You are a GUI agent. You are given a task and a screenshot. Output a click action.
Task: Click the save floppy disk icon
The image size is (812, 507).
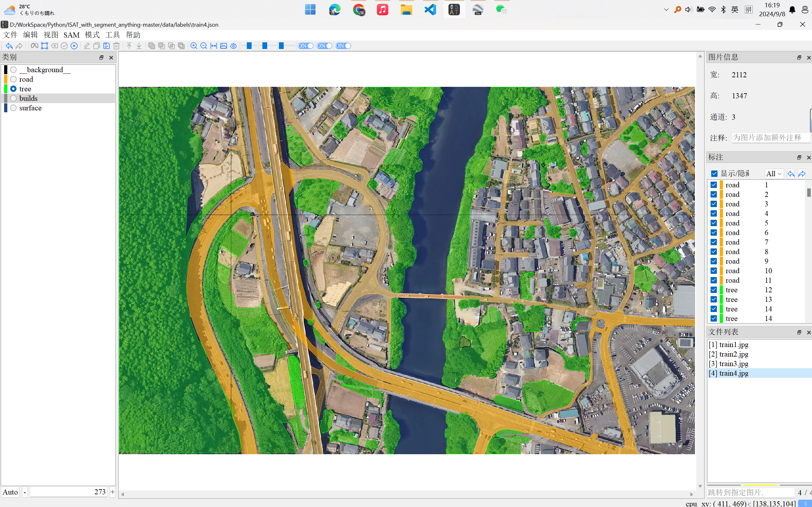tap(106, 46)
